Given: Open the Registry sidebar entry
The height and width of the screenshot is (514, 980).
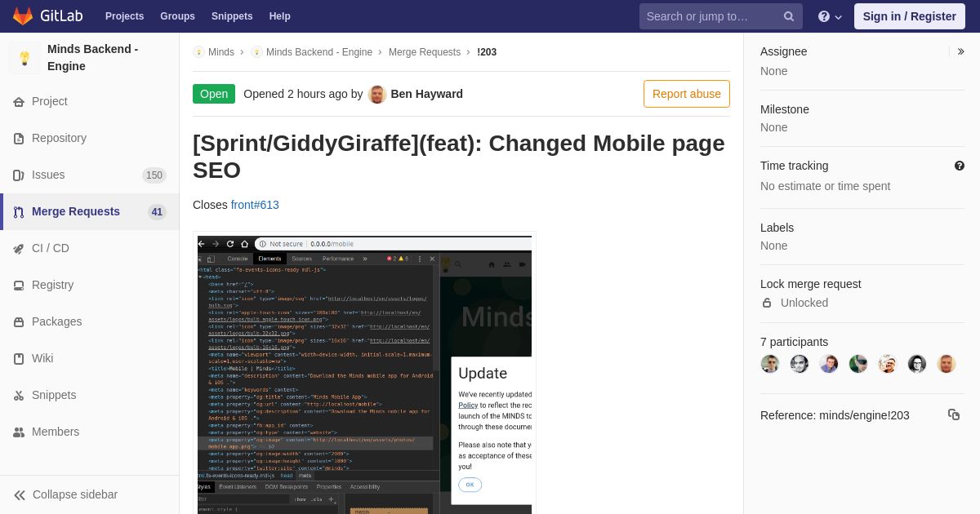Looking at the screenshot, I should [x=90, y=285].
